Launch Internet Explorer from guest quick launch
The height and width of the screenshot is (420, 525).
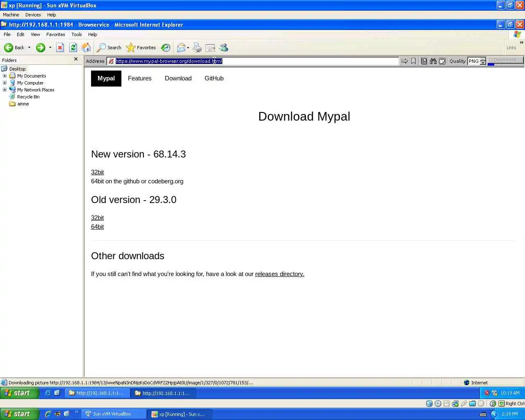(x=48, y=393)
